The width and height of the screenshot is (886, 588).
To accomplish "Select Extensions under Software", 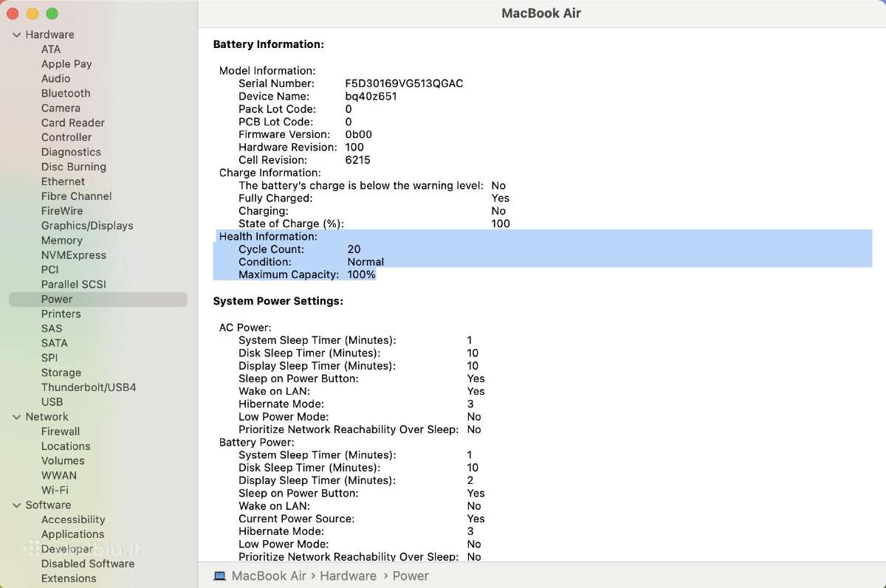I will (x=69, y=580).
